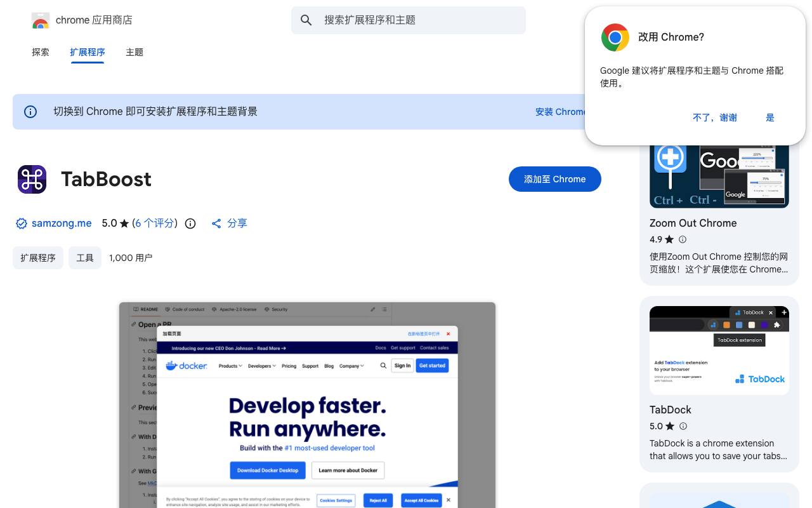Focus the 搜索扩展程序和主题 search field
Viewport: 812px width, 508px height.
(x=409, y=20)
